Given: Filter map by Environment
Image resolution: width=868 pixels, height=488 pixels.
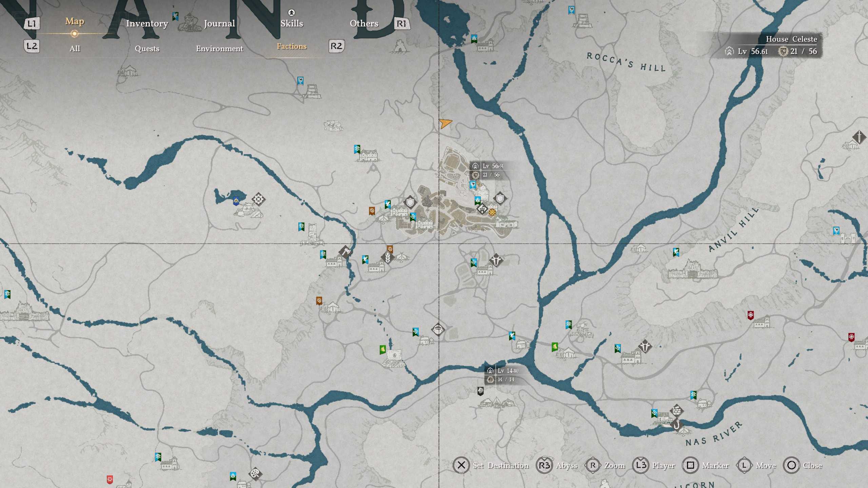Looking at the screenshot, I should (219, 48).
